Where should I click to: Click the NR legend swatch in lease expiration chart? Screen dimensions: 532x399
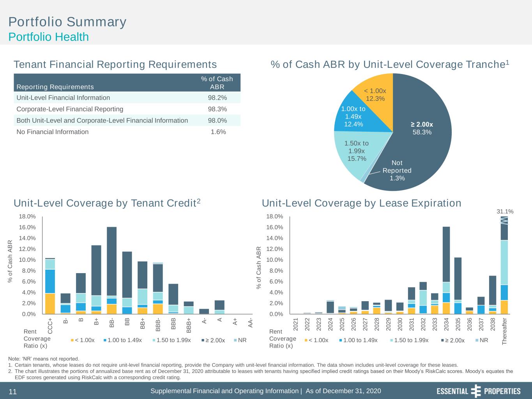click(x=477, y=341)
